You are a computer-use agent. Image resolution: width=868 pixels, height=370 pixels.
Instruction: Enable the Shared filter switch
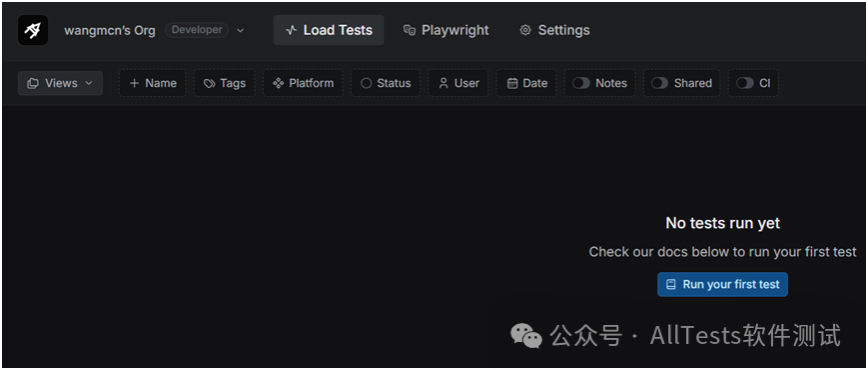[x=660, y=83]
